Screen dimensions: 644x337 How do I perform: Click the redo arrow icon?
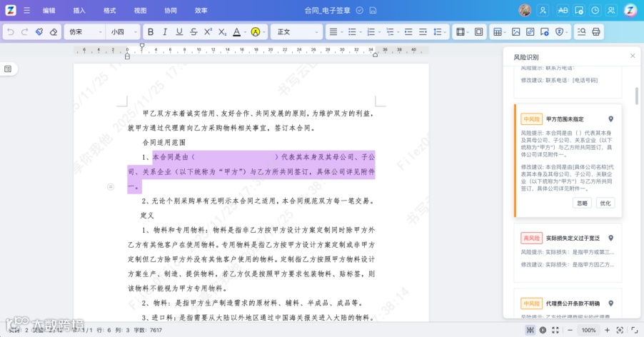pos(25,31)
